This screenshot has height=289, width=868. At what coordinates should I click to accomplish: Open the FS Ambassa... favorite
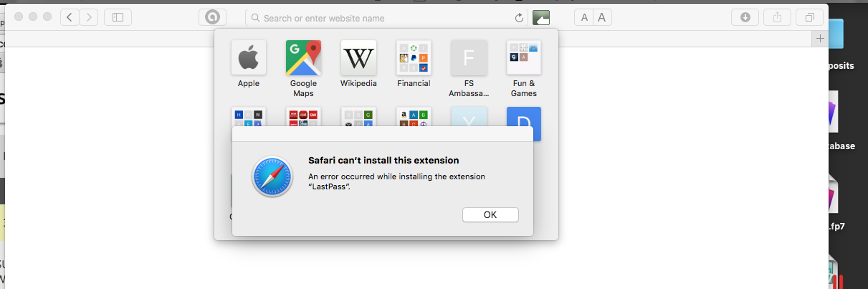point(469,58)
